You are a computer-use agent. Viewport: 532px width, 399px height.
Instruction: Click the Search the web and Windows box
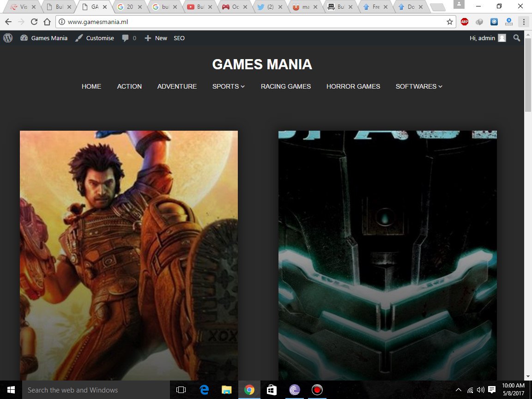[x=96, y=390]
